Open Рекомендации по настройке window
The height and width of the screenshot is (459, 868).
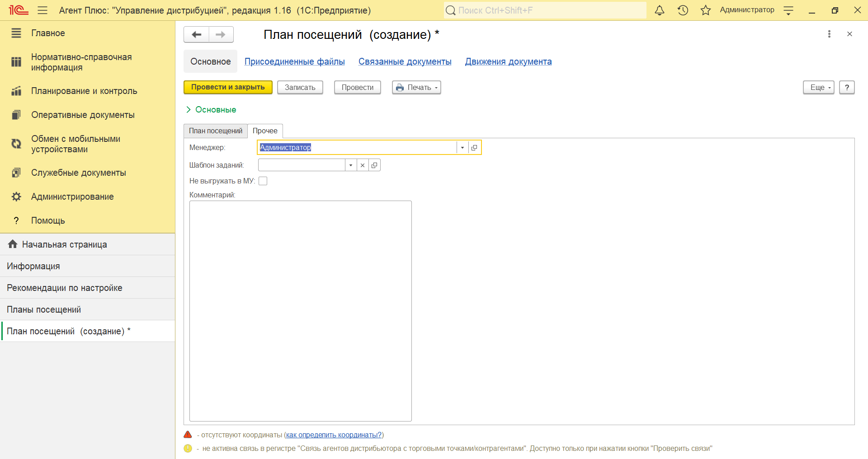pyautogui.click(x=87, y=288)
